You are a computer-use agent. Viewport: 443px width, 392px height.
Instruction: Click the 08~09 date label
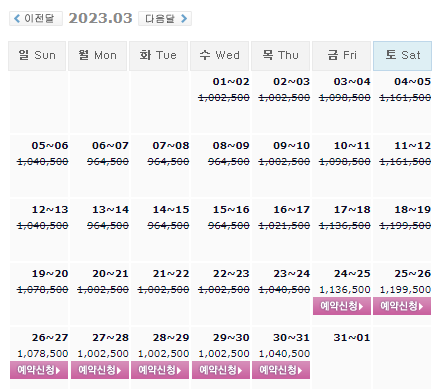(231, 146)
